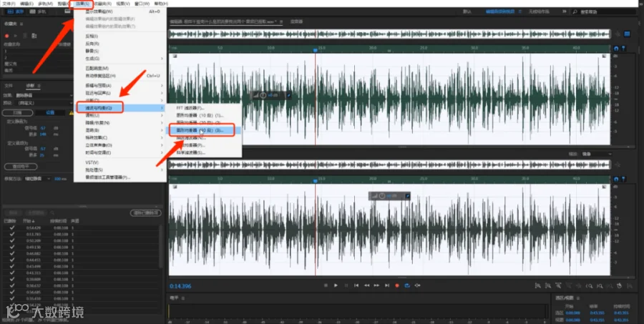Click the Play button in transport controls
The image size is (644, 324).
(336, 285)
